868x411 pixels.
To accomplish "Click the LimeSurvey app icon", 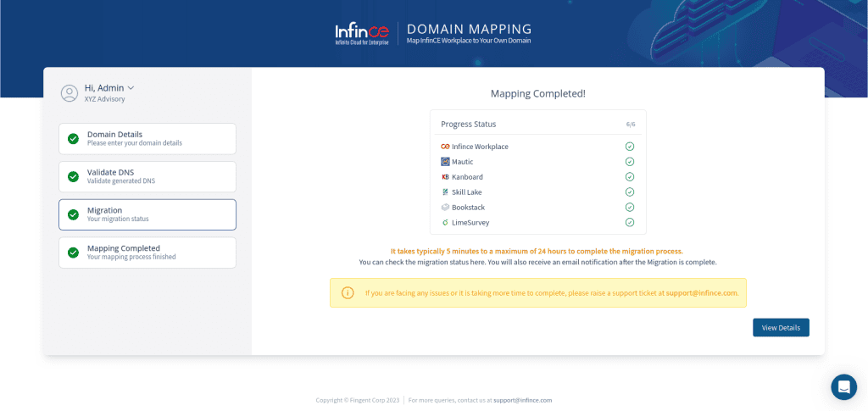I will [x=445, y=222].
